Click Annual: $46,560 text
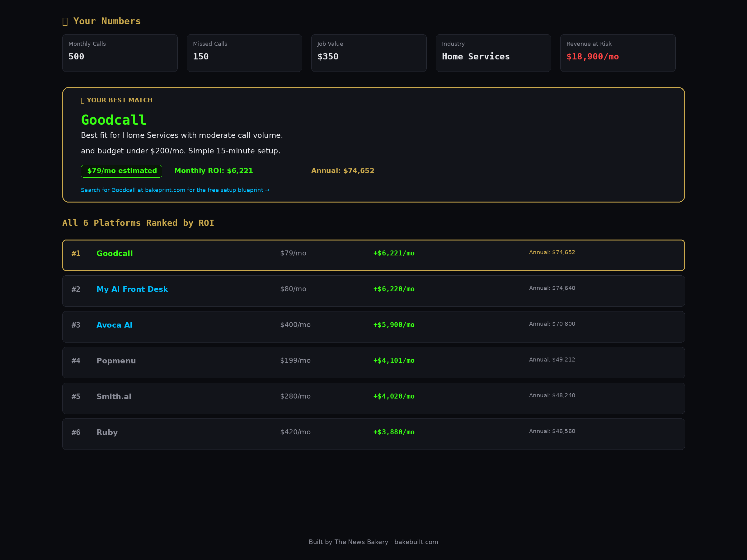747x560 pixels. coord(552,431)
